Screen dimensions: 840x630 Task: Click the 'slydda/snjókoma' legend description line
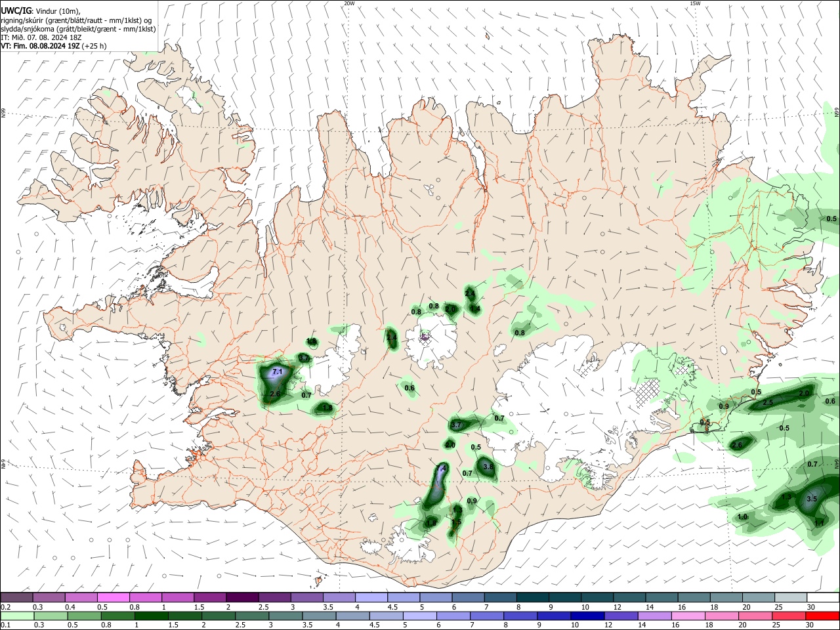[78, 29]
